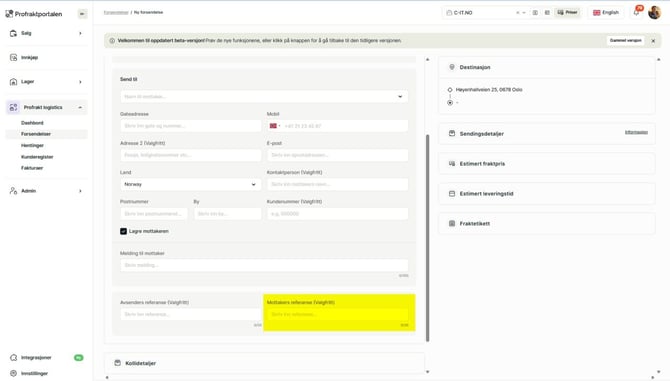Click the Fraktetikett label icon
The image size is (670, 381).
(x=452, y=223)
